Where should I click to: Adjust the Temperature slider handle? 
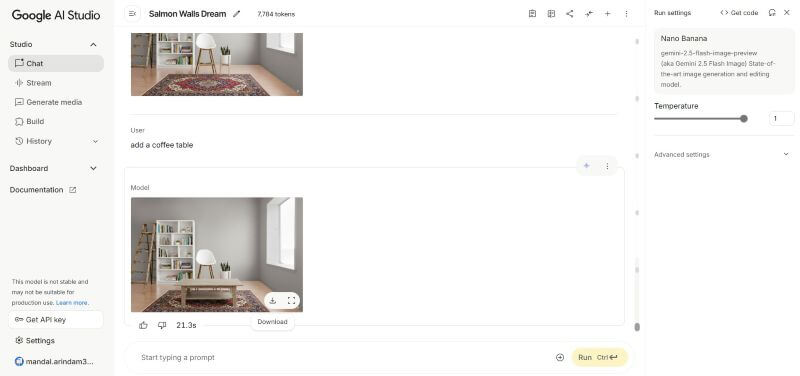click(x=744, y=119)
